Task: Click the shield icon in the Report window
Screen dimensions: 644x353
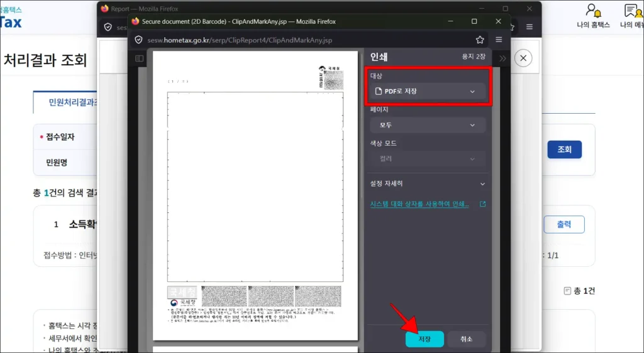Action: [x=108, y=27]
